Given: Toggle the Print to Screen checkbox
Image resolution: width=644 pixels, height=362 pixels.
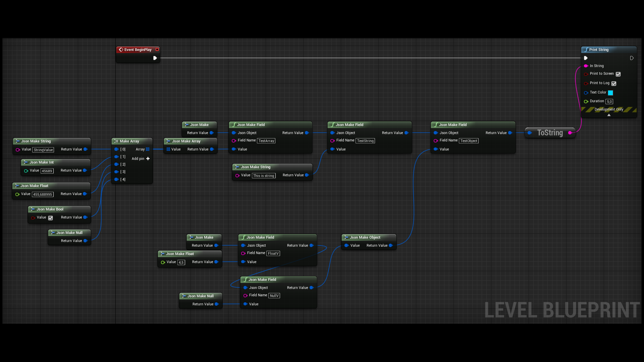Looking at the screenshot, I should point(618,74).
